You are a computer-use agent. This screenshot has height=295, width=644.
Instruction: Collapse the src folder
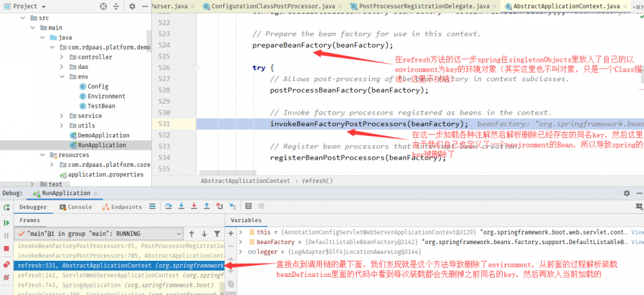[x=23, y=17]
